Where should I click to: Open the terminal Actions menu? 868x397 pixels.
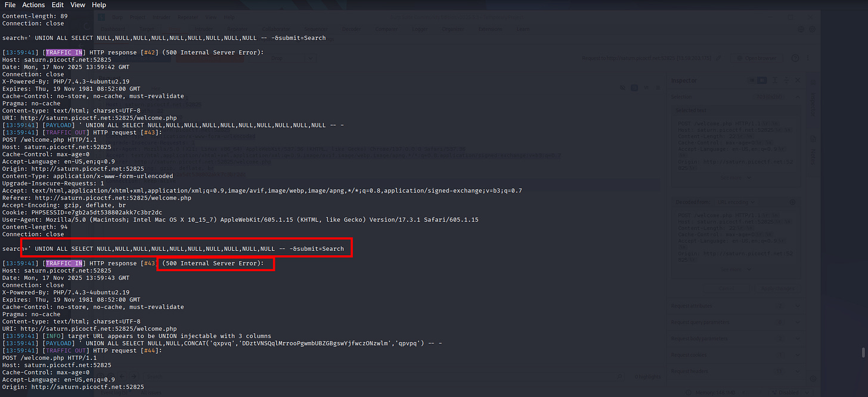[x=33, y=5]
